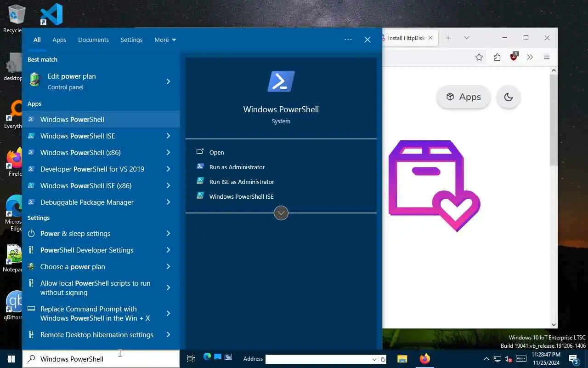
Task: Select Install HttpDisk tab in Firefox
Action: 407,38
